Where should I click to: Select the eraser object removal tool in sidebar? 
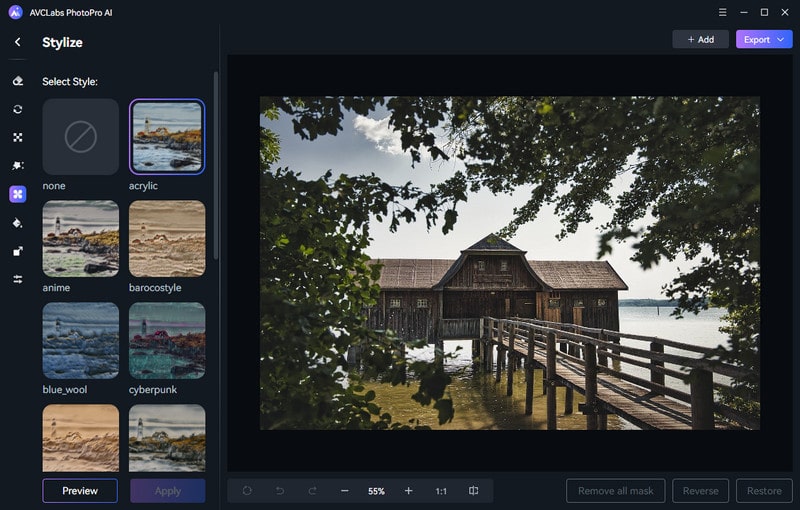pos(18,81)
